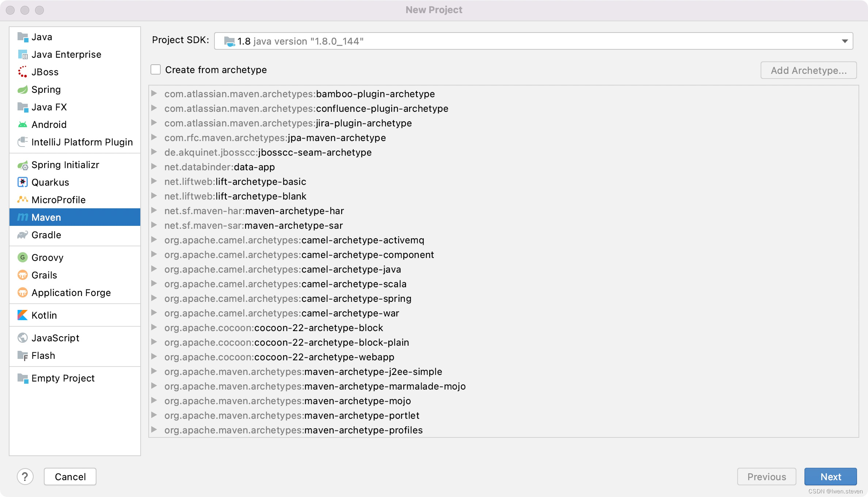This screenshot has width=868, height=497.
Task: Expand cocoon-22-archetype-block node
Action: click(x=154, y=327)
